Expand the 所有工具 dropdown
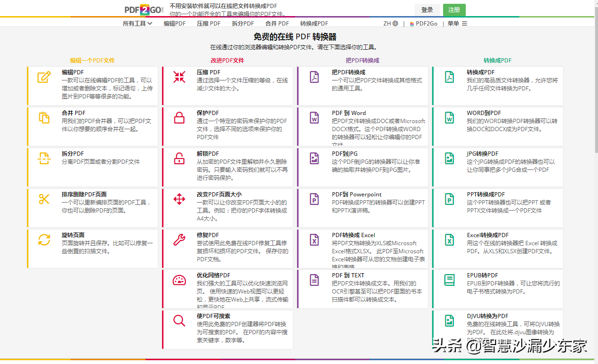598x364 pixels. click(137, 23)
